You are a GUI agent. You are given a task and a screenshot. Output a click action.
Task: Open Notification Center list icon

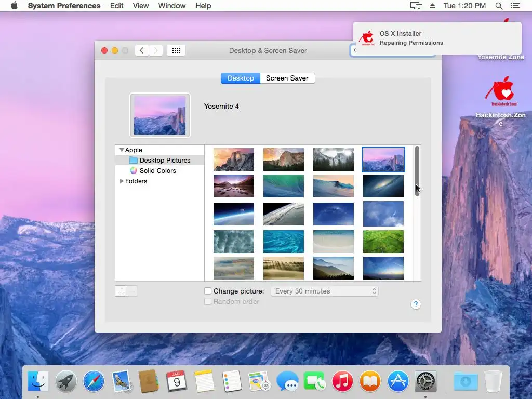[515, 6]
